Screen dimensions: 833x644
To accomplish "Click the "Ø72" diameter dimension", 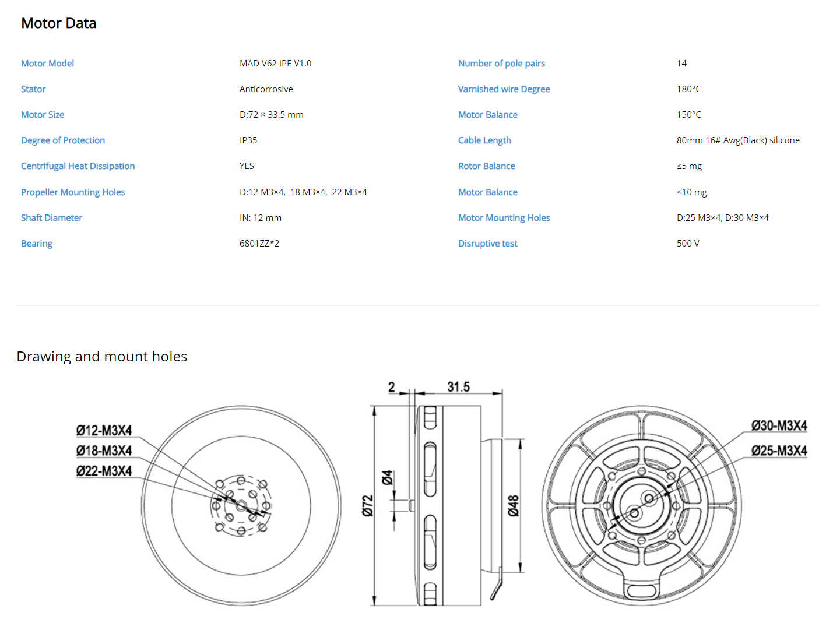I will click(367, 506).
